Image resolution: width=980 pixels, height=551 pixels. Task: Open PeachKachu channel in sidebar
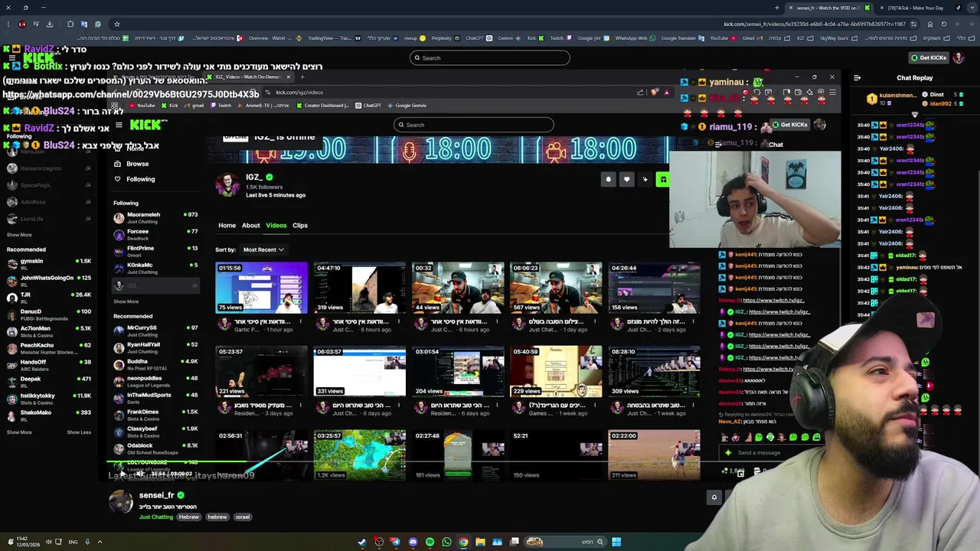(48, 349)
